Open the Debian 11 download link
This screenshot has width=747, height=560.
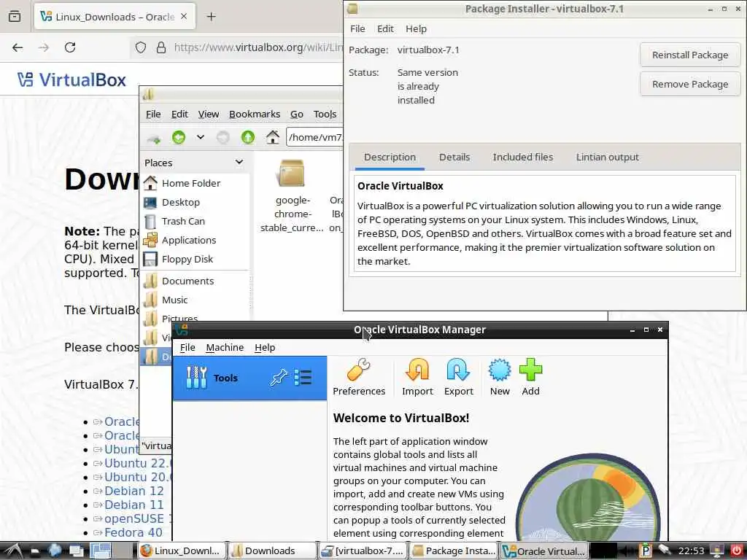[x=134, y=505]
